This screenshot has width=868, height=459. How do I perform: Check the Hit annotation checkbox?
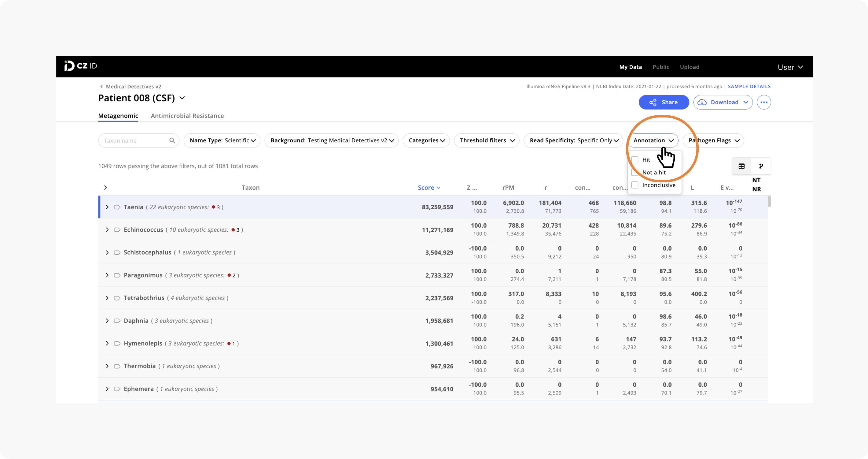635,160
